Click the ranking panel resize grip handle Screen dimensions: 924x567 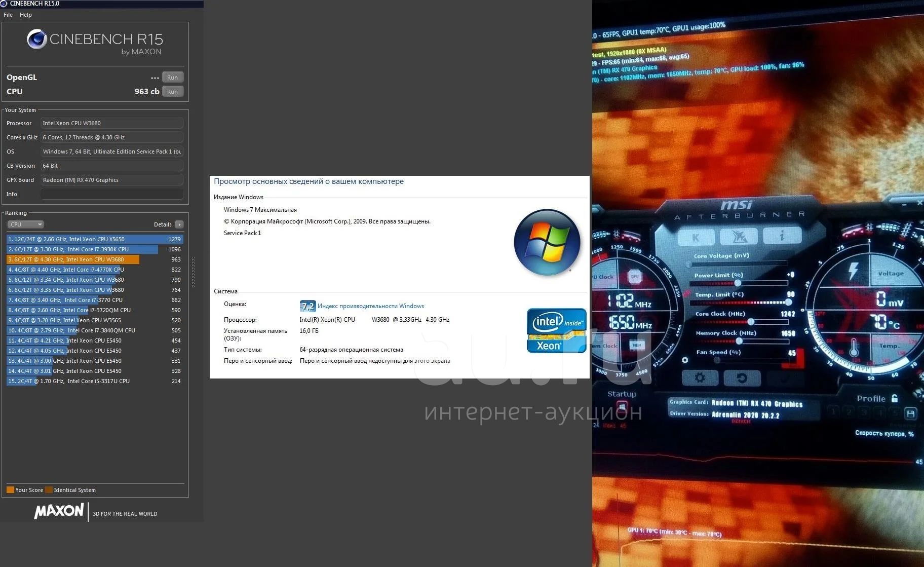coord(193,273)
